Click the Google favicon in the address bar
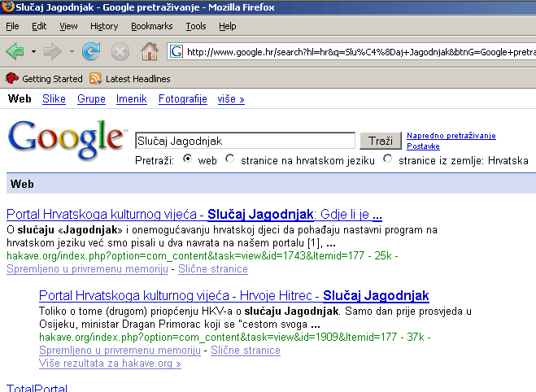 (176, 51)
